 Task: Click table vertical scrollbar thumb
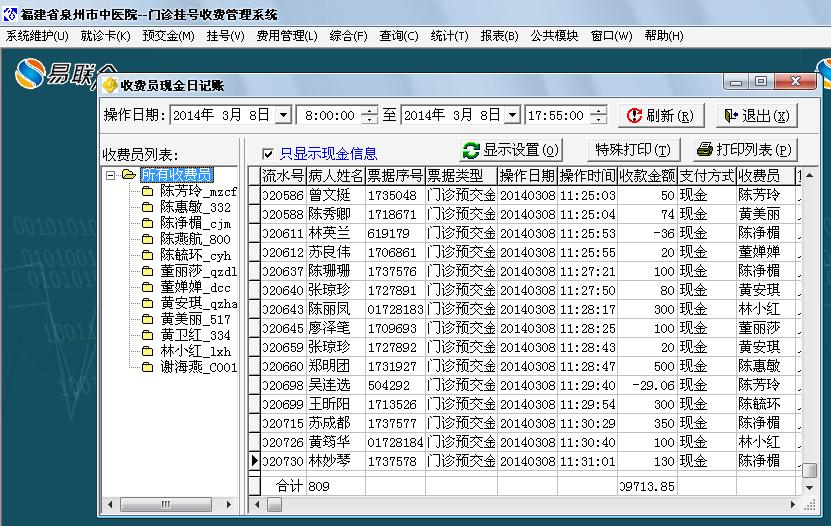pyautogui.click(x=809, y=470)
